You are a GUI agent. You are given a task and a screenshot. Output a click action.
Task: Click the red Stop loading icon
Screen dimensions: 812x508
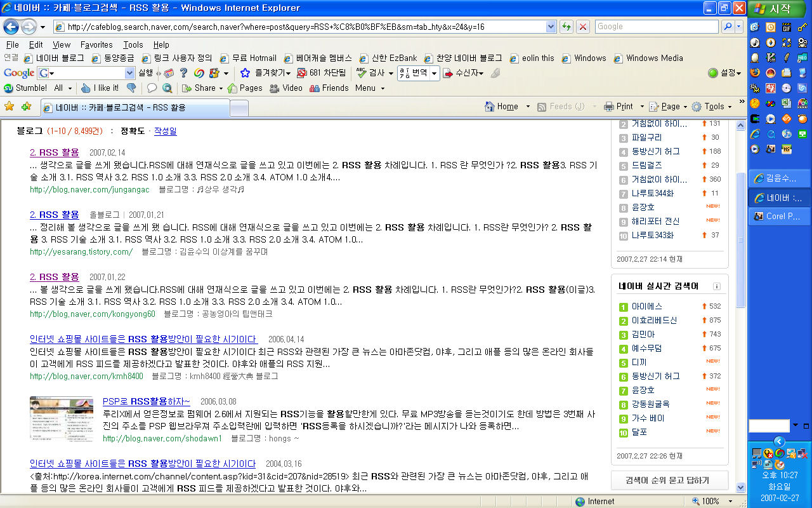tap(583, 27)
